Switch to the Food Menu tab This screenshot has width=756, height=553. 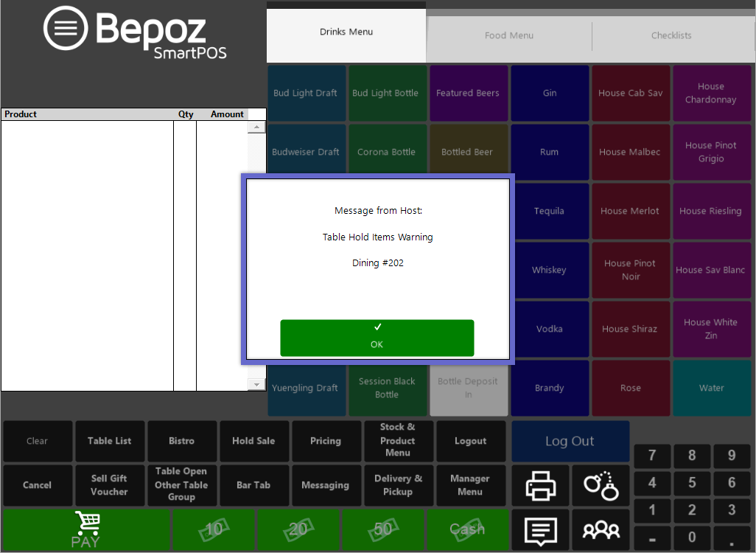tap(508, 35)
